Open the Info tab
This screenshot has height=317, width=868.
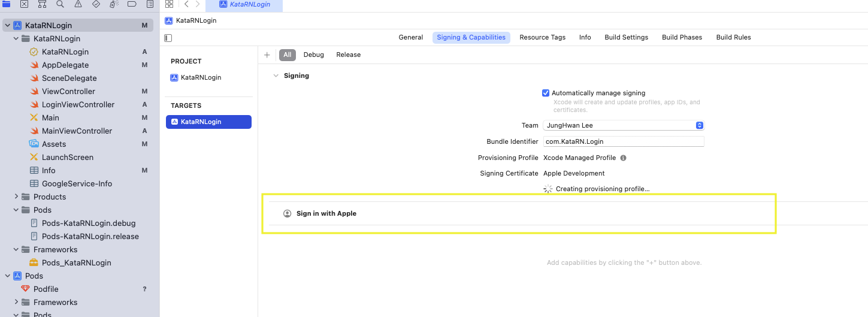coord(585,37)
